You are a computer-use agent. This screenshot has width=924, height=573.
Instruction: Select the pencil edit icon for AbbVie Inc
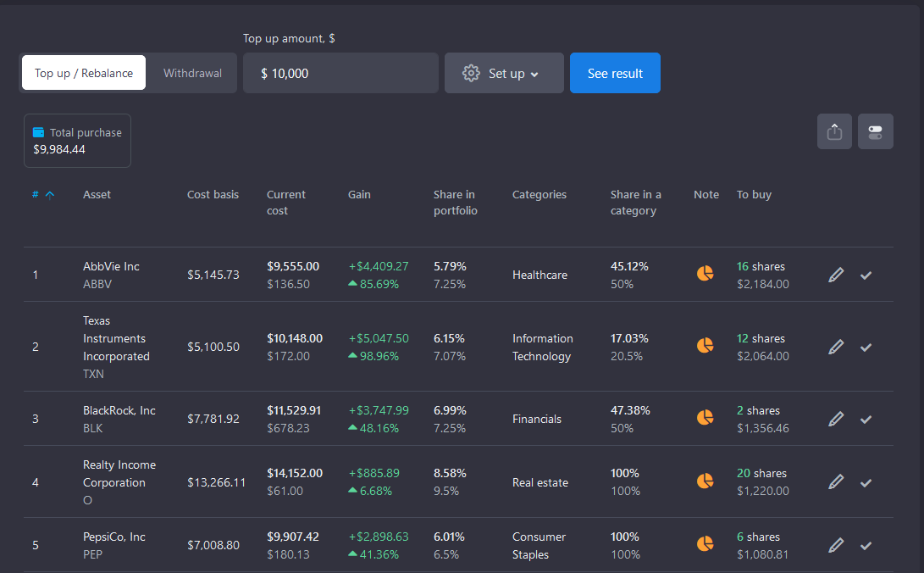(836, 274)
